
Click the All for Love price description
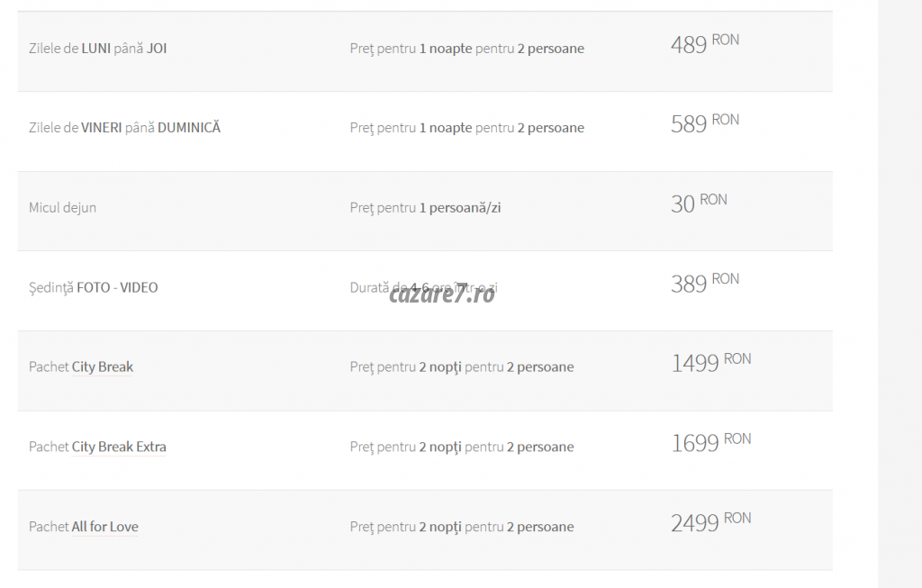pos(461,527)
